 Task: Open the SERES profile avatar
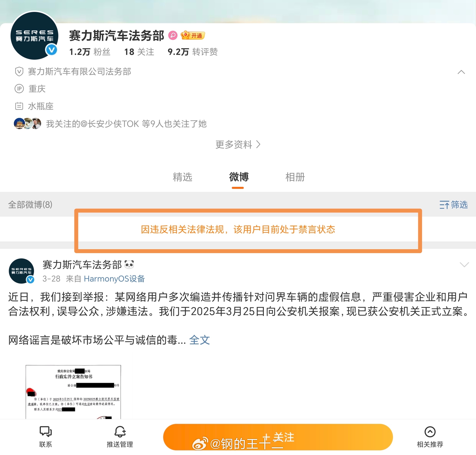point(34,36)
